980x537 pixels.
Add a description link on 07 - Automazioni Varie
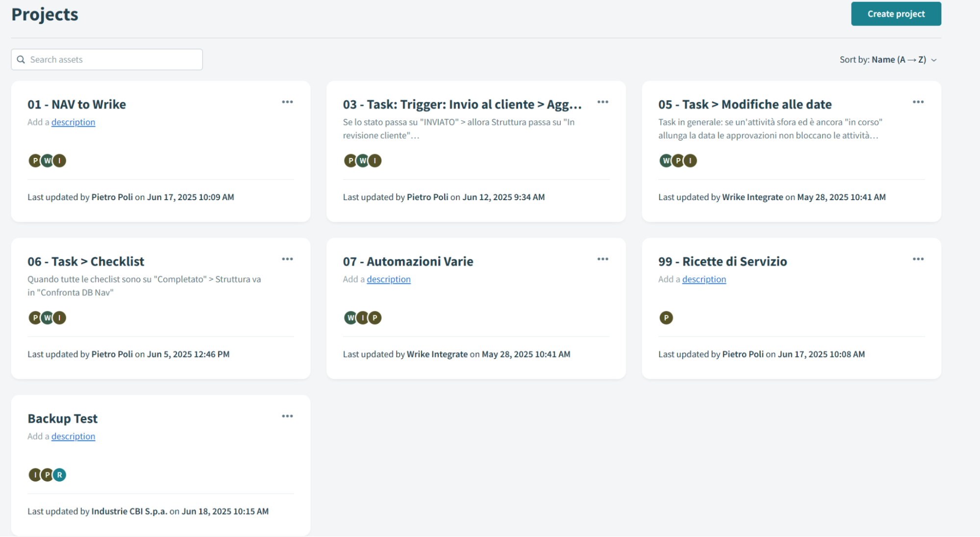388,279
